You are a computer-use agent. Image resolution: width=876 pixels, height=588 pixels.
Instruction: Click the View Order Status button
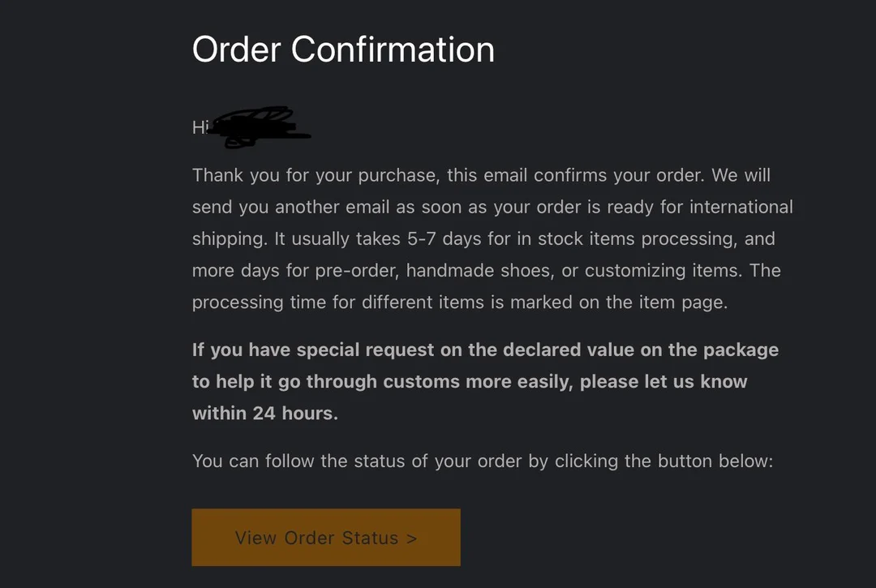[x=325, y=537]
